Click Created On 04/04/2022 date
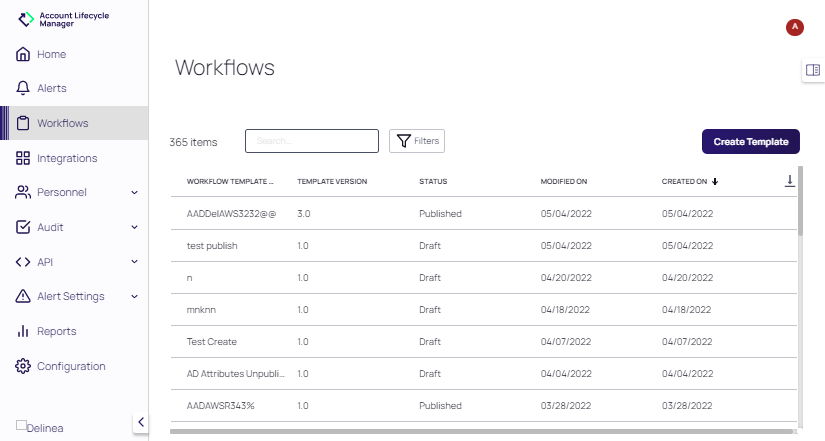This screenshot has width=825, height=441. pyautogui.click(x=688, y=374)
